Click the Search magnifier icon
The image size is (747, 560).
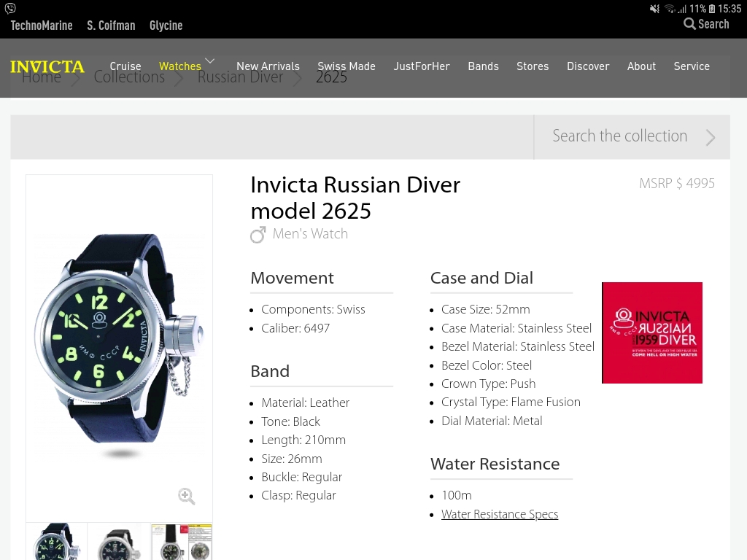689,24
